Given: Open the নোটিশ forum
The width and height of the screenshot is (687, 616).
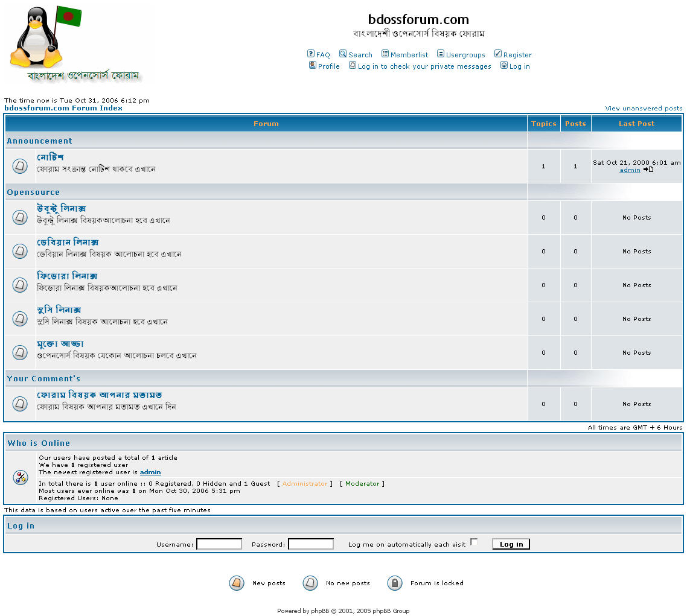Looking at the screenshot, I should tap(50, 157).
